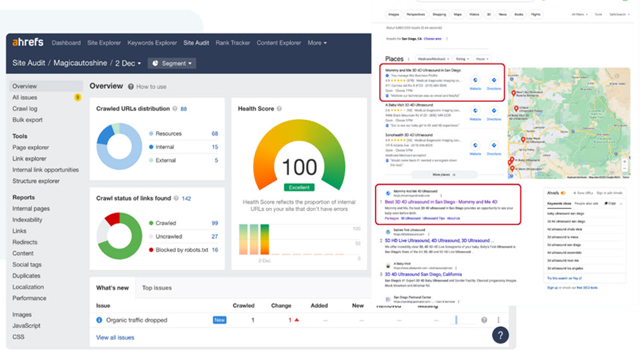Open the SafeSearch dropdown
The image size is (644, 361).
(x=619, y=14)
